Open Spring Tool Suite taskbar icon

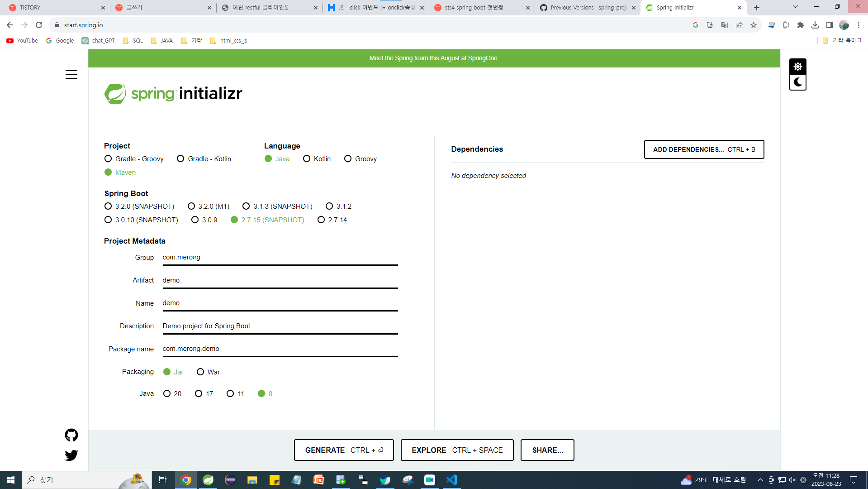(x=208, y=480)
